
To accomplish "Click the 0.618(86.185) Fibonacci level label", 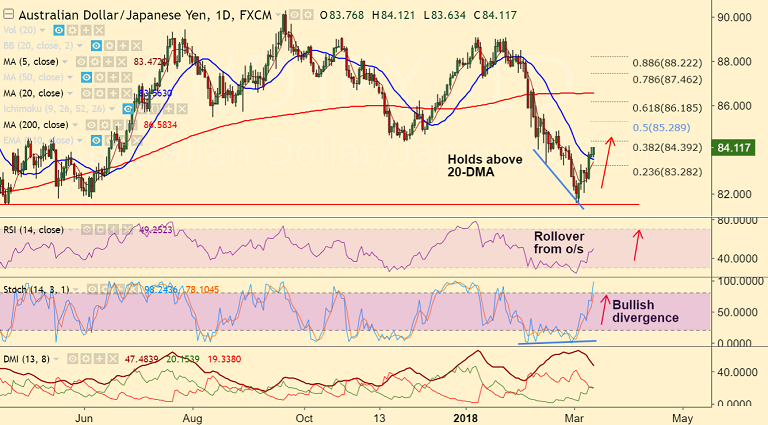I will point(667,108).
